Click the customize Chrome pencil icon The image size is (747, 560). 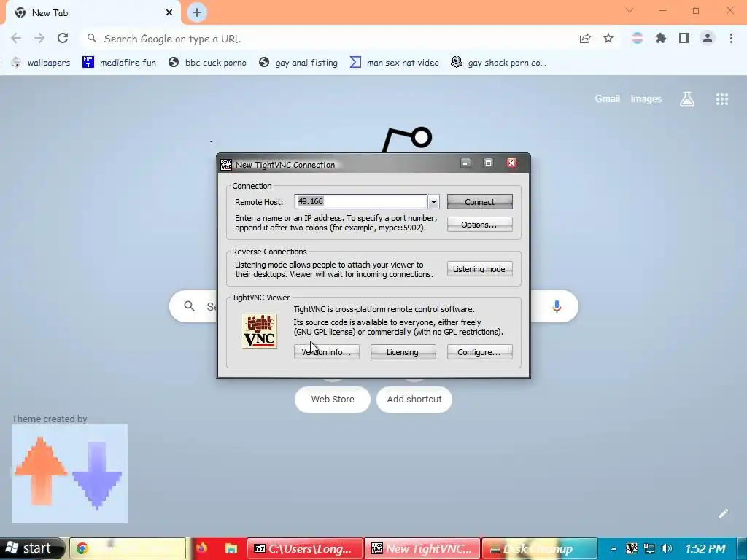(723, 513)
